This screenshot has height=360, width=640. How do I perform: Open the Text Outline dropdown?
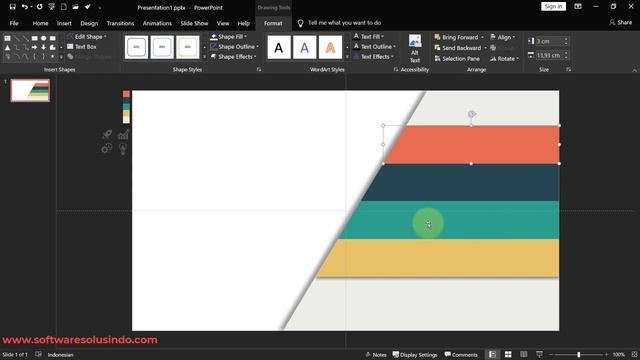pyautogui.click(x=374, y=47)
